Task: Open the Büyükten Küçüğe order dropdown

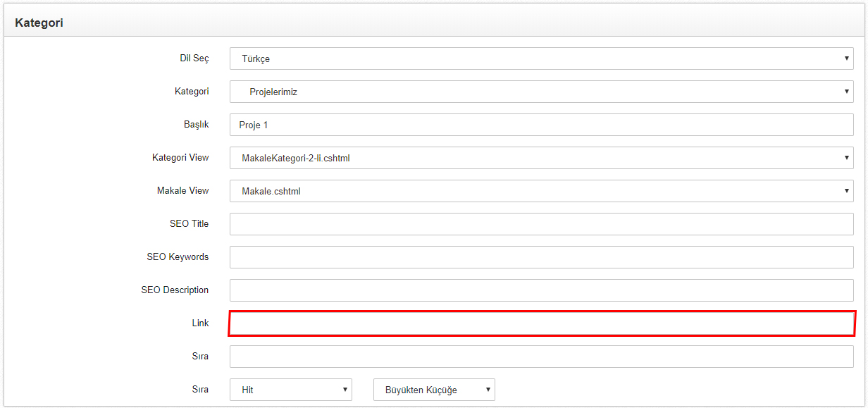Action: point(434,390)
